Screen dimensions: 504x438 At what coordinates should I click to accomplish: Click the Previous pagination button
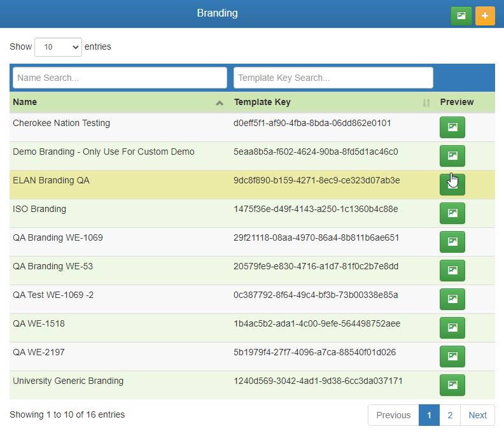point(393,415)
